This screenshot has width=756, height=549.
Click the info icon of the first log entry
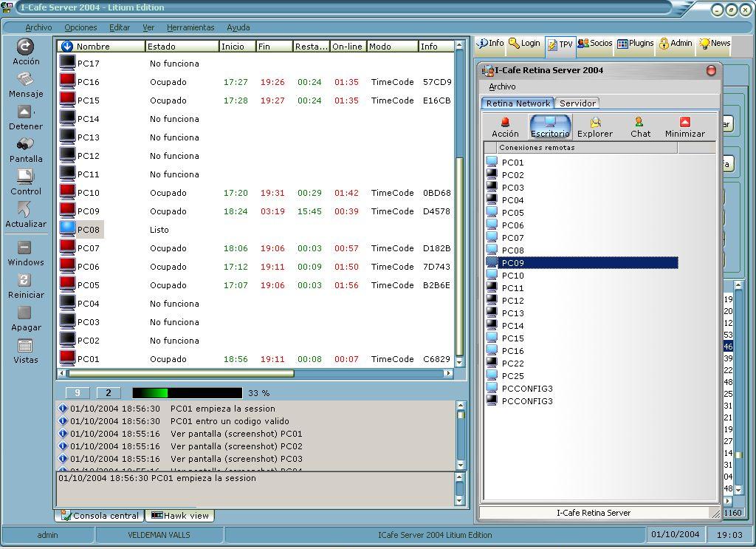pos(63,408)
